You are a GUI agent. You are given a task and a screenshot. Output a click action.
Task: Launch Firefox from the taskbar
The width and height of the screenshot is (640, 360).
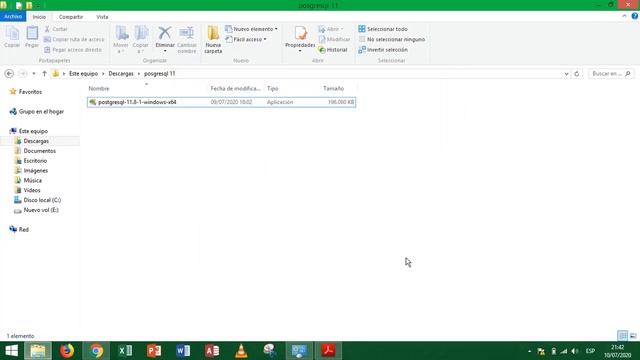click(67, 351)
